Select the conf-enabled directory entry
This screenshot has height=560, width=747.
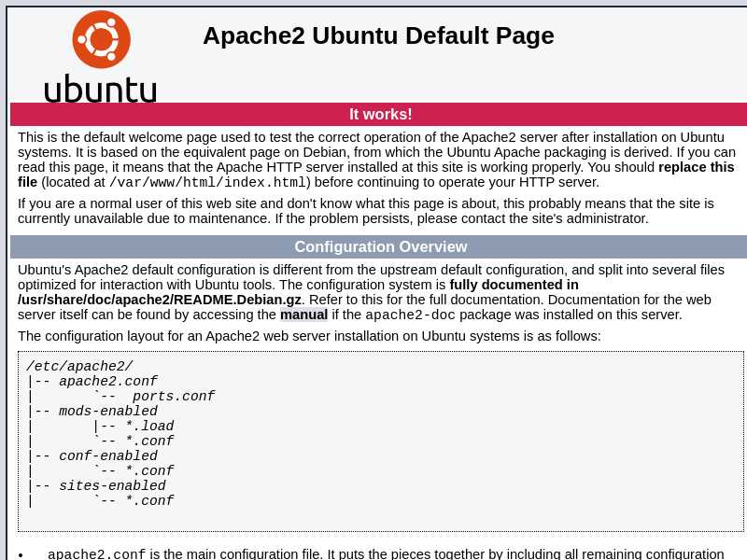pyautogui.click(x=107, y=456)
